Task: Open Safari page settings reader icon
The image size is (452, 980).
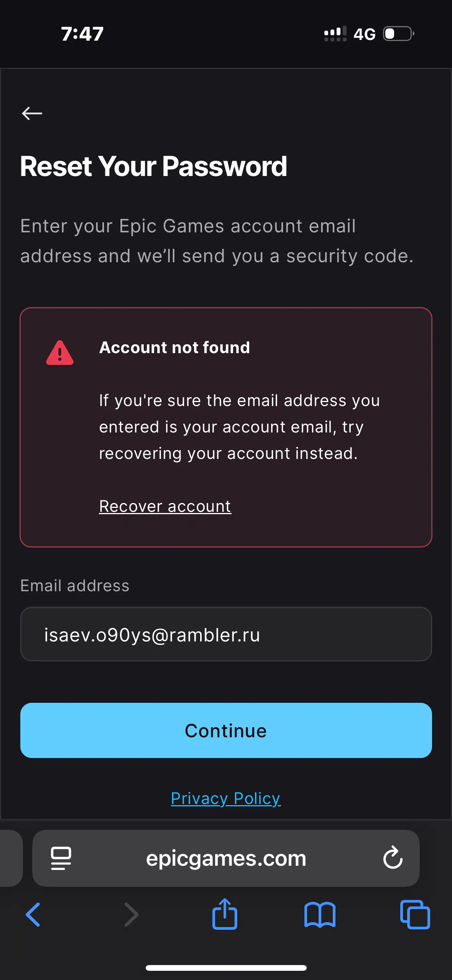Action: tap(61, 858)
